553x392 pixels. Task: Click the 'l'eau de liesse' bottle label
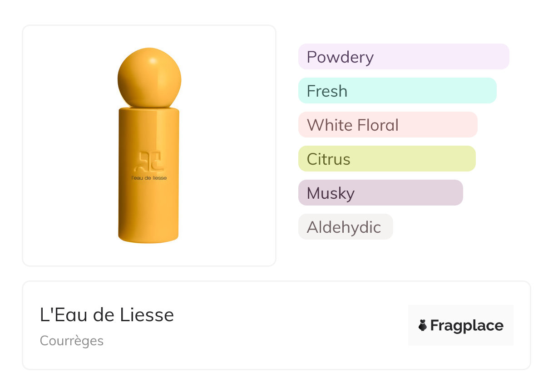click(x=149, y=178)
